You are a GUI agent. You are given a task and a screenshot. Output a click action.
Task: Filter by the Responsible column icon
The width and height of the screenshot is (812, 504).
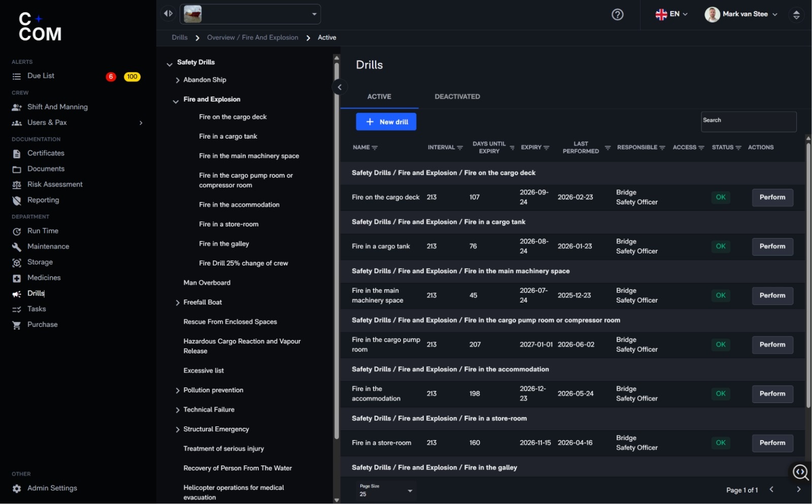[x=662, y=148]
